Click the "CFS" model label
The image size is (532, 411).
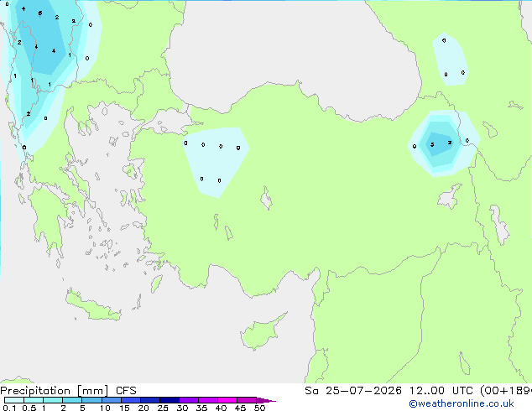click(126, 391)
